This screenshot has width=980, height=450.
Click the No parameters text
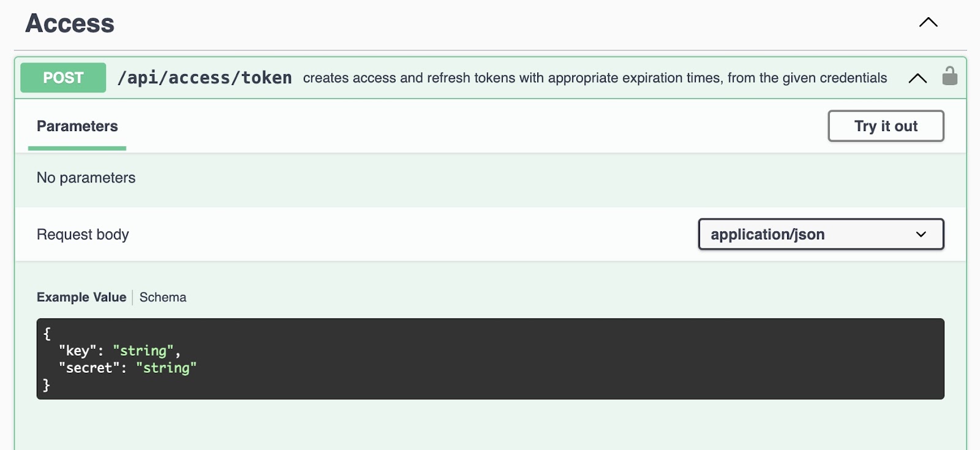(x=86, y=178)
